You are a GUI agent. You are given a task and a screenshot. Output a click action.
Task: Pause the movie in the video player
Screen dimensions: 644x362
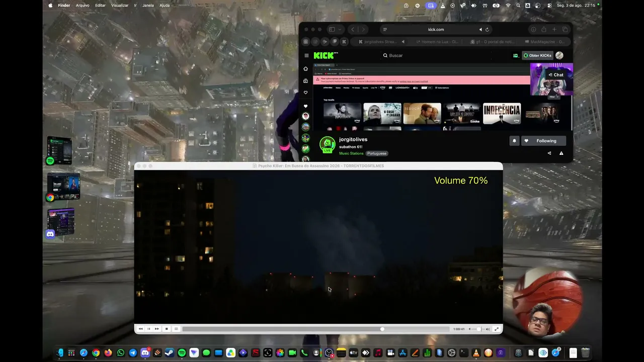pyautogui.click(x=148, y=329)
